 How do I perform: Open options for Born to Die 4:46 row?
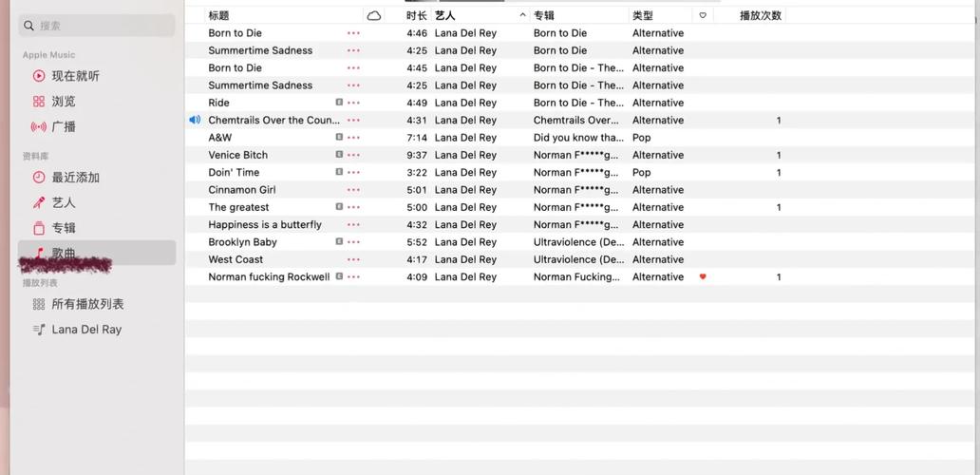(x=354, y=33)
